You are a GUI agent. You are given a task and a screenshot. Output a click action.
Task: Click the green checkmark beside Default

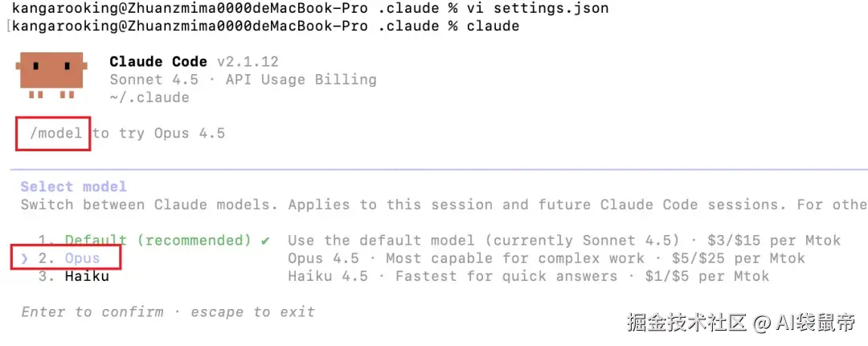[x=265, y=240]
